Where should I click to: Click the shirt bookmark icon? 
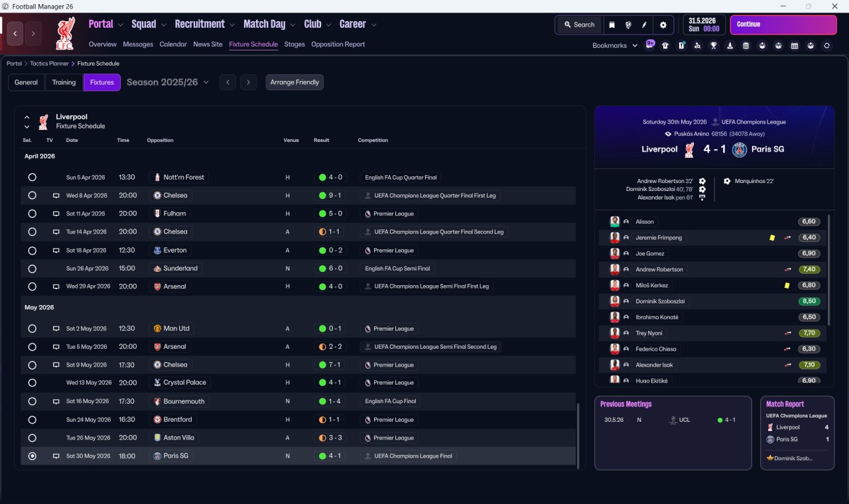click(665, 46)
